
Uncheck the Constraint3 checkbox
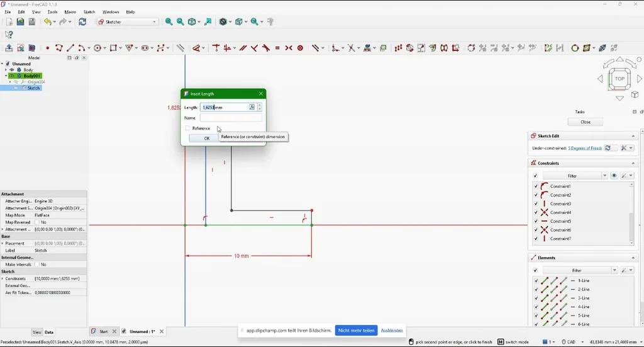tap(536, 203)
